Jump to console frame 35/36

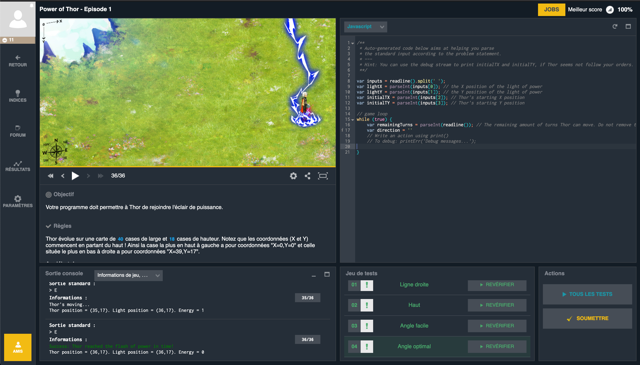click(307, 298)
